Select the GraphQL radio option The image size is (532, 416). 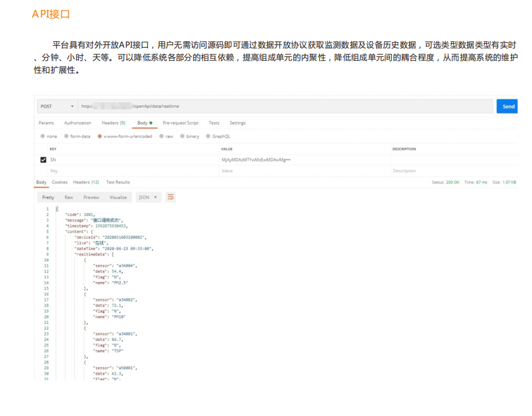(x=208, y=136)
